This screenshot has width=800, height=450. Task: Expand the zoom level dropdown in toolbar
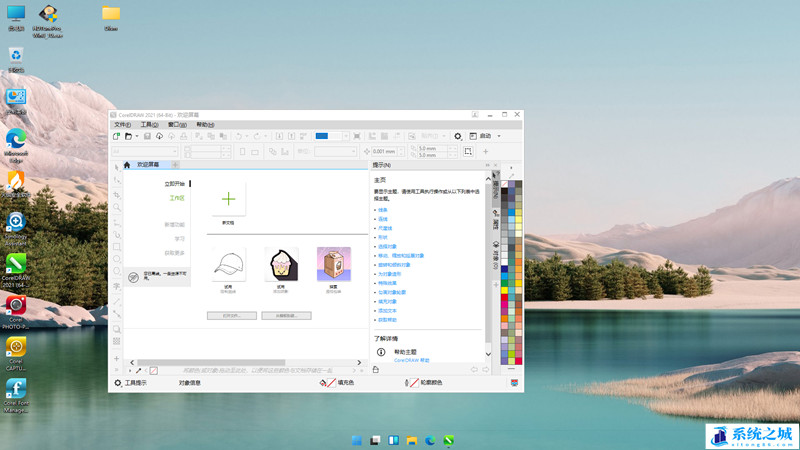(x=346, y=136)
